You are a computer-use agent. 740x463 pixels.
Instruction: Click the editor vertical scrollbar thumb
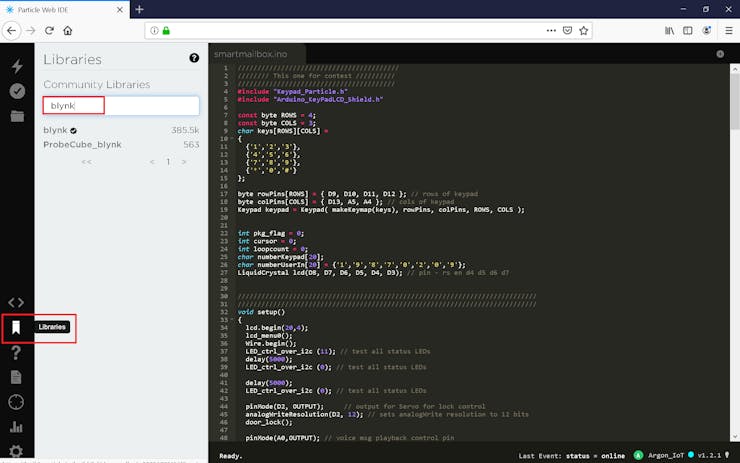pyautogui.click(x=735, y=101)
